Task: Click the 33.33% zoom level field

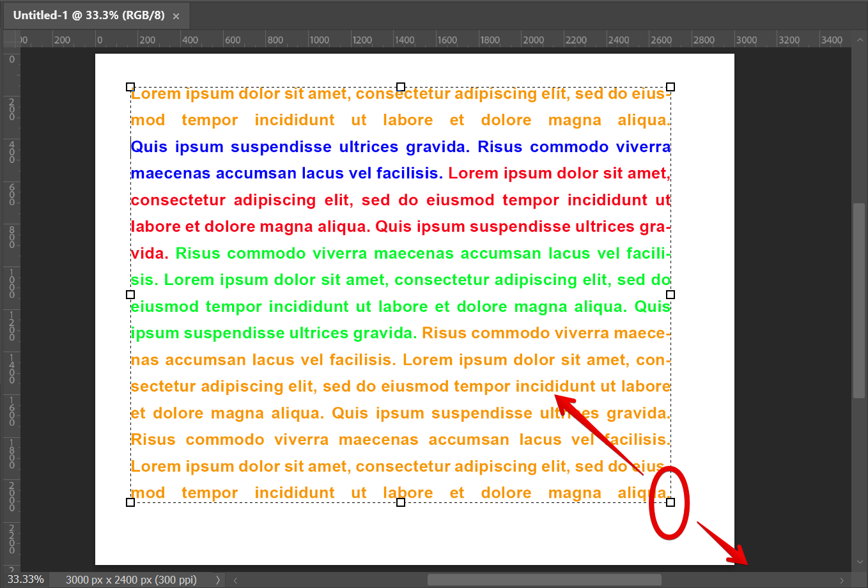Action: coord(26,580)
